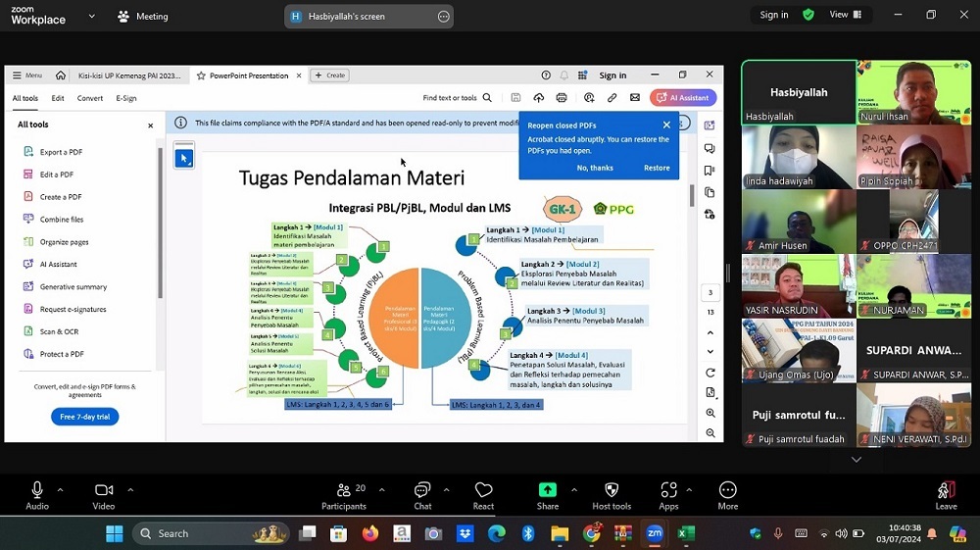Click No, thanks in Reopen PDFs popup
The width and height of the screenshot is (980, 550).
pos(595,168)
